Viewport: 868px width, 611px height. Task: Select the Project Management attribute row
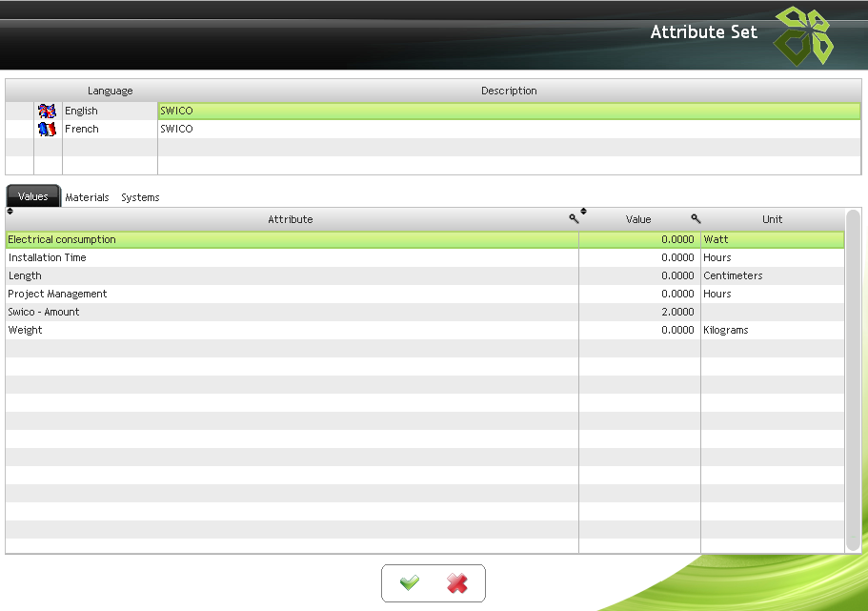(291, 294)
